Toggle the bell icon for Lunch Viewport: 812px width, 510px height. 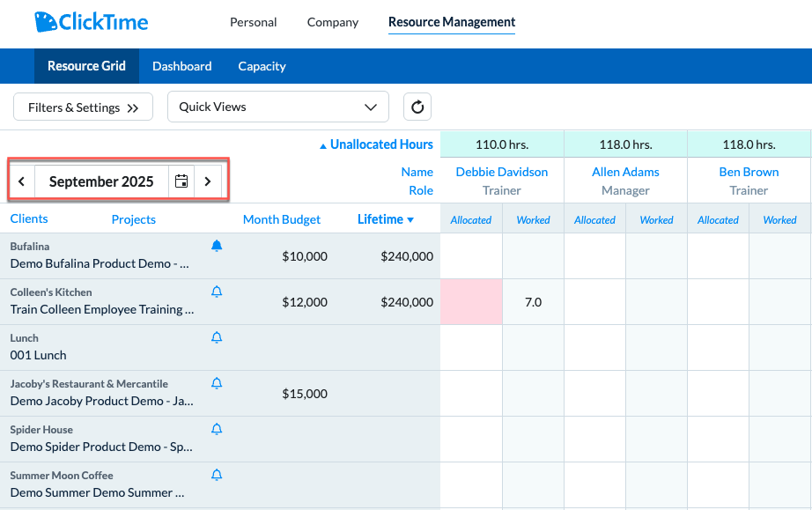[x=217, y=337]
